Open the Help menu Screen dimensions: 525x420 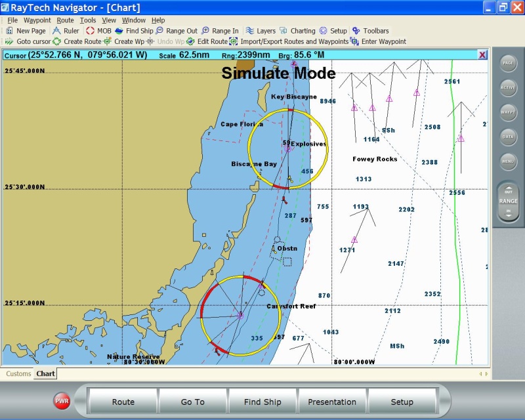158,20
